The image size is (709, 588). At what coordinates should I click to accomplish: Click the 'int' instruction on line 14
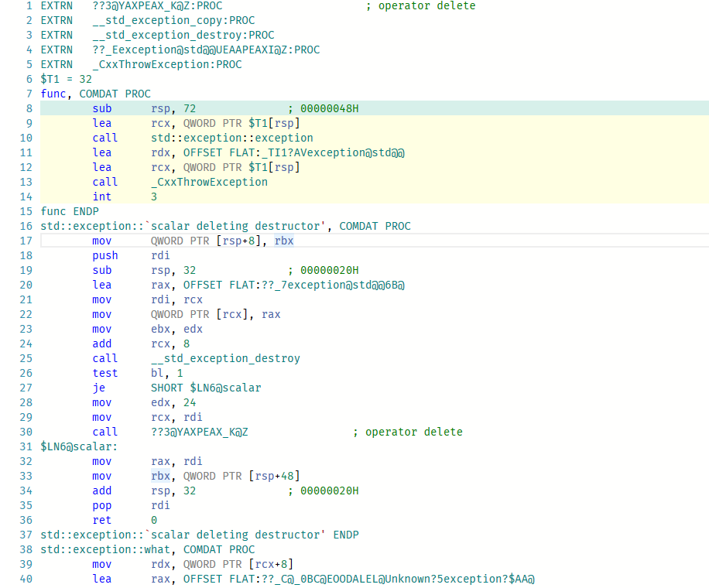coord(102,197)
